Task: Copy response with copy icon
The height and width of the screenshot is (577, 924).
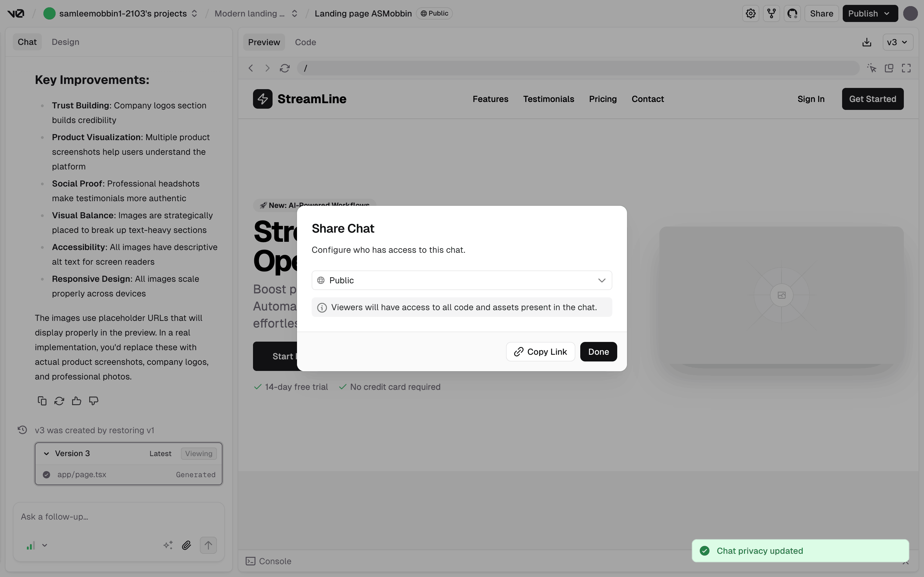Action: [x=42, y=401]
